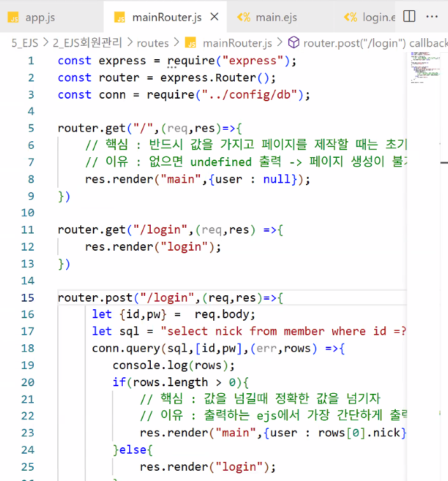Click the EJS template icon on main.ejs tab

[x=244, y=17]
